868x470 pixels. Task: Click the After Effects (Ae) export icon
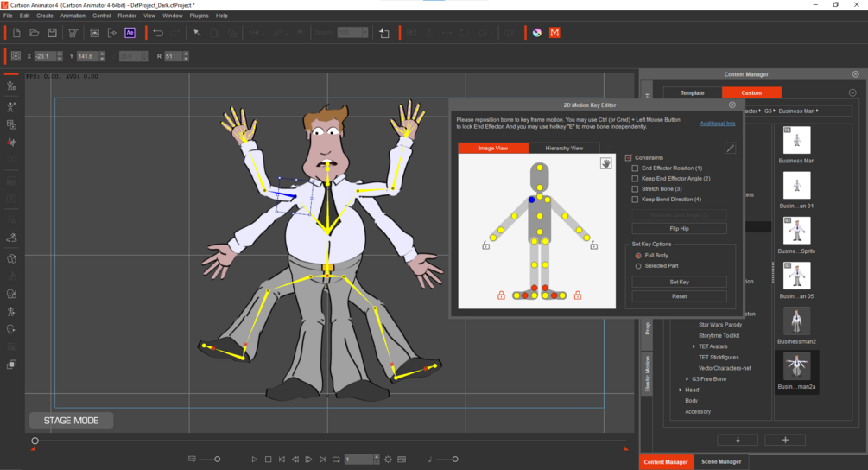(x=130, y=33)
